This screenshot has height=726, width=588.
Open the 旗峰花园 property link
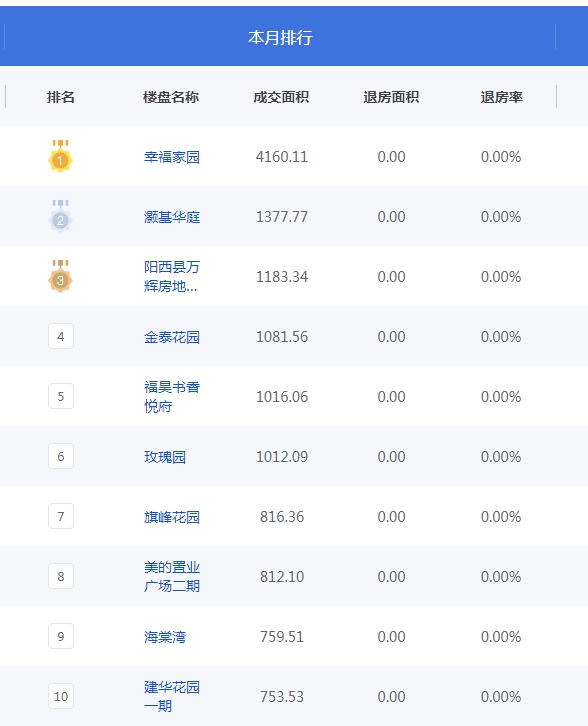(x=172, y=517)
